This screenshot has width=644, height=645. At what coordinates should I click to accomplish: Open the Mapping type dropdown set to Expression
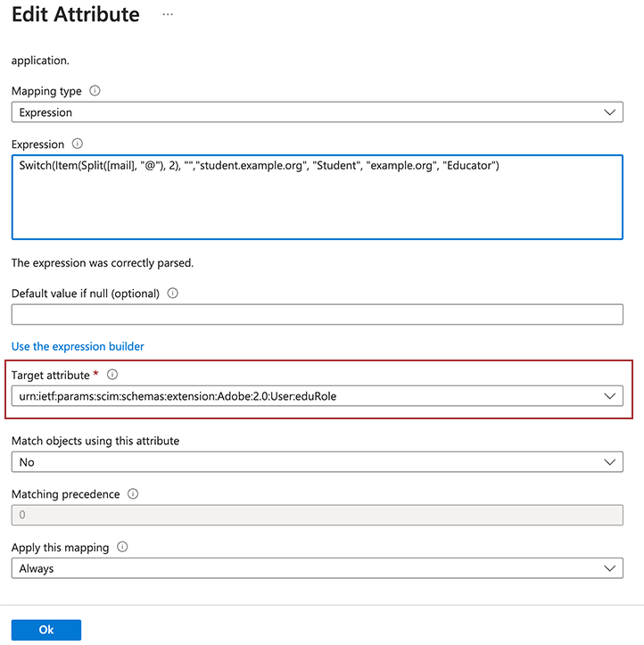(317, 112)
